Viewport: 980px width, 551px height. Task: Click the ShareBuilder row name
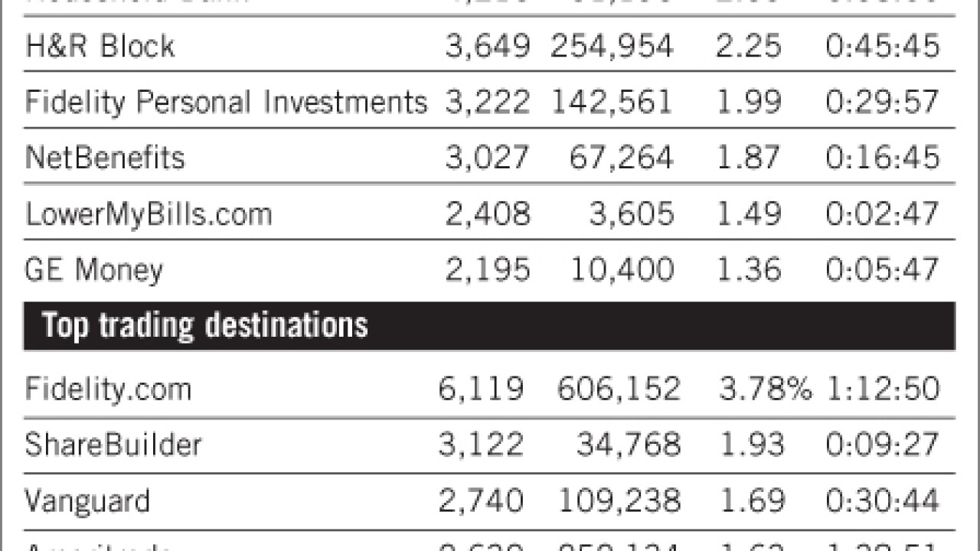tap(113, 445)
